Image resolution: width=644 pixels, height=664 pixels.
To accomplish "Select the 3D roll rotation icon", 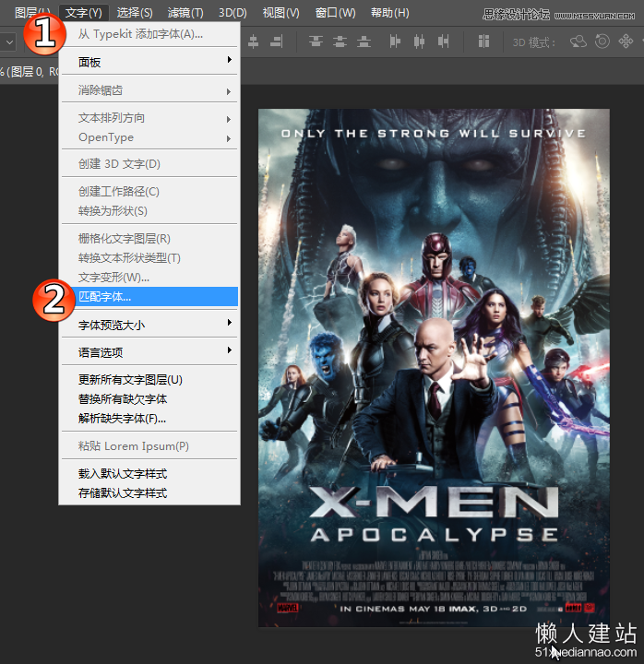I will tap(602, 41).
